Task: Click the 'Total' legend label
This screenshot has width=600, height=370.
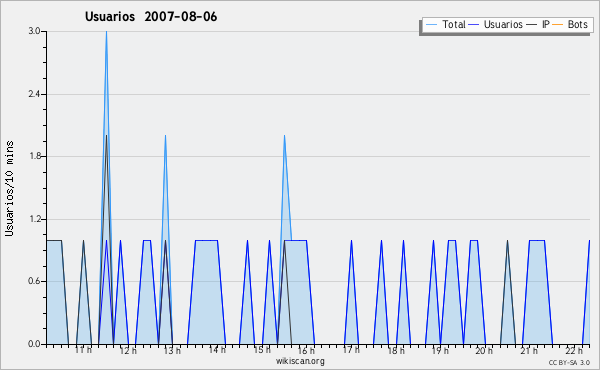Action: click(453, 24)
